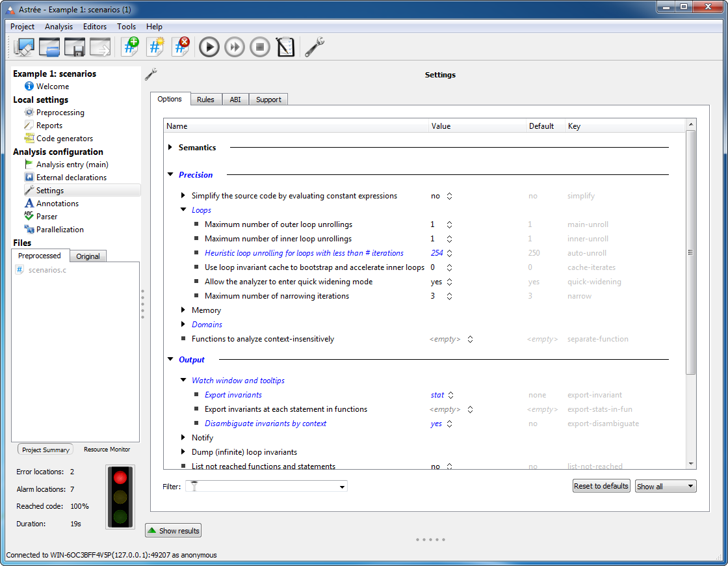Click the Project Summary button
The image size is (728, 566).
click(x=45, y=450)
